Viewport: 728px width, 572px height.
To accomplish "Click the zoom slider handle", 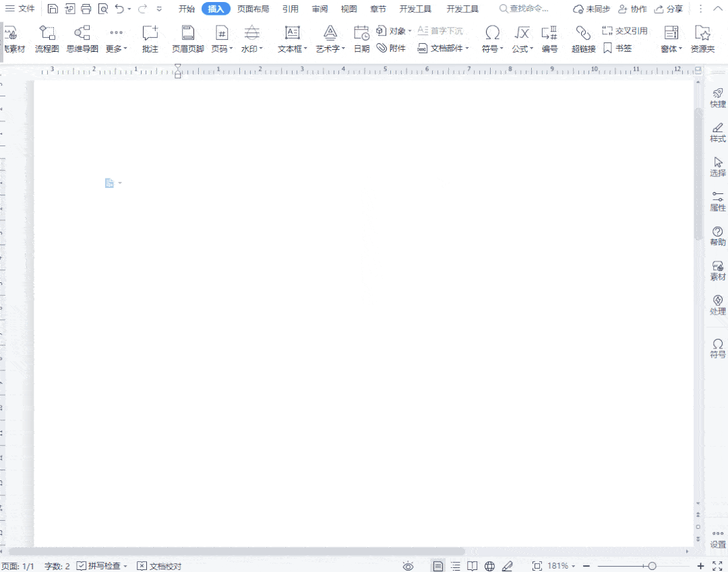I will [652, 566].
